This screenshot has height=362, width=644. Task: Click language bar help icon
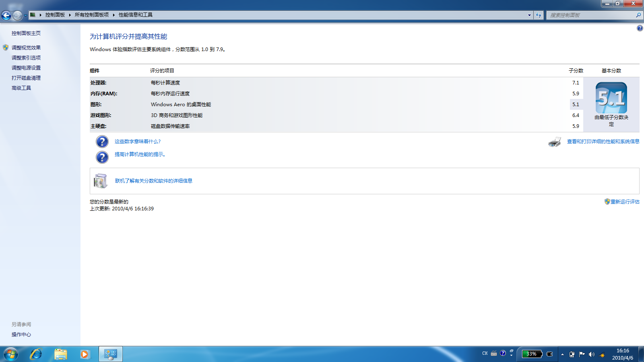pos(503,353)
